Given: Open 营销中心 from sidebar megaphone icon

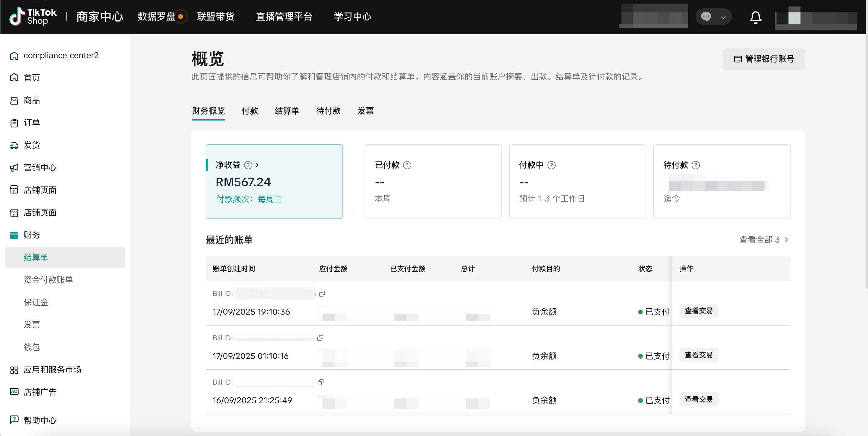Looking at the screenshot, I should click(x=14, y=167).
